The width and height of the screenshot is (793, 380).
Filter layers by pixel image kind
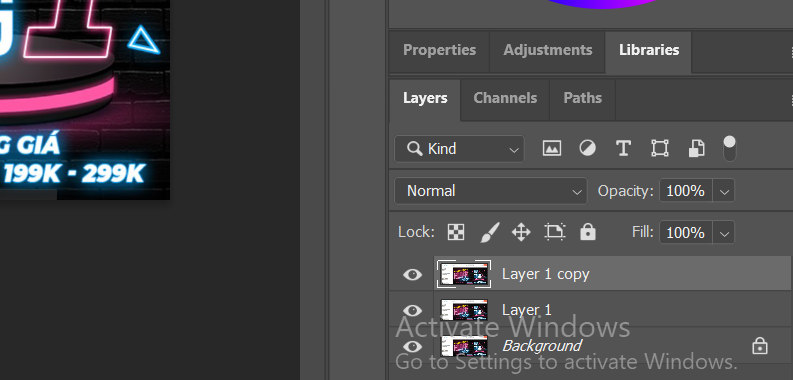tap(551, 148)
